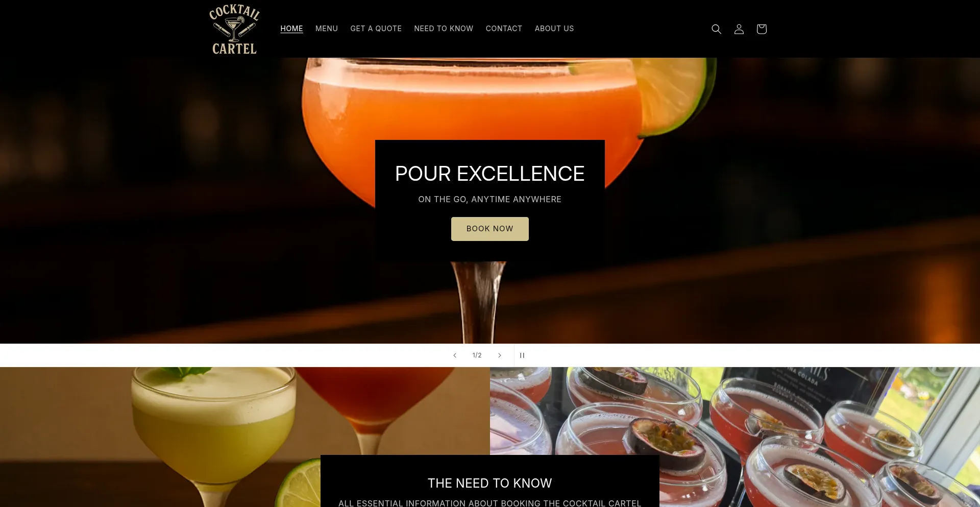Go to previous slide arrow
This screenshot has height=507, width=980.
pos(454,355)
